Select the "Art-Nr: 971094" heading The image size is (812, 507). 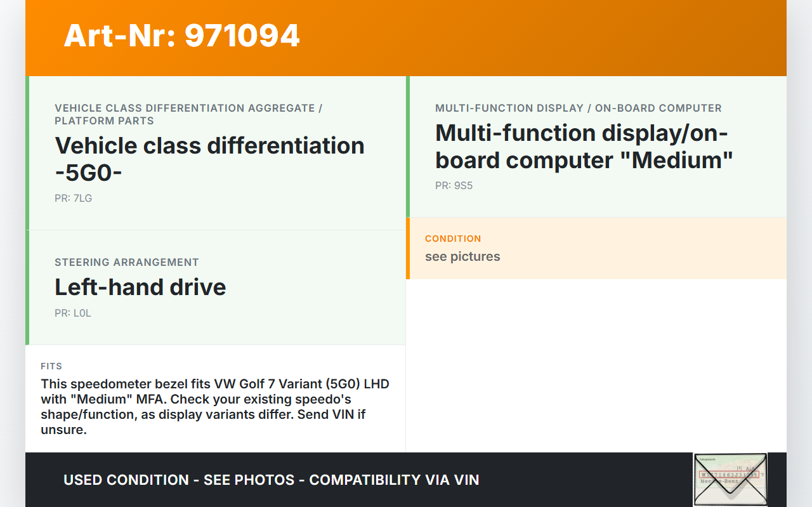(x=181, y=36)
